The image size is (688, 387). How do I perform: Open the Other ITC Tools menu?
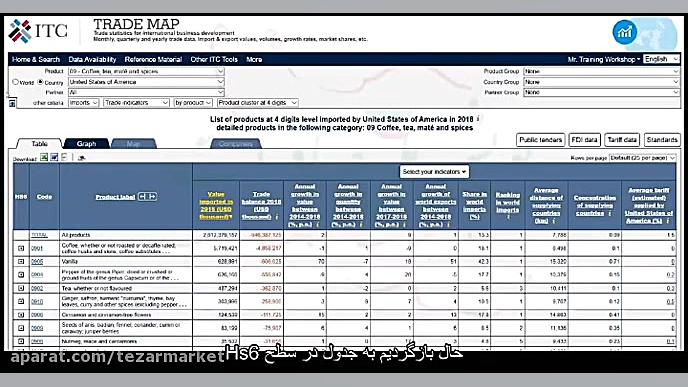pyautogui.click(x=214, y=59)
